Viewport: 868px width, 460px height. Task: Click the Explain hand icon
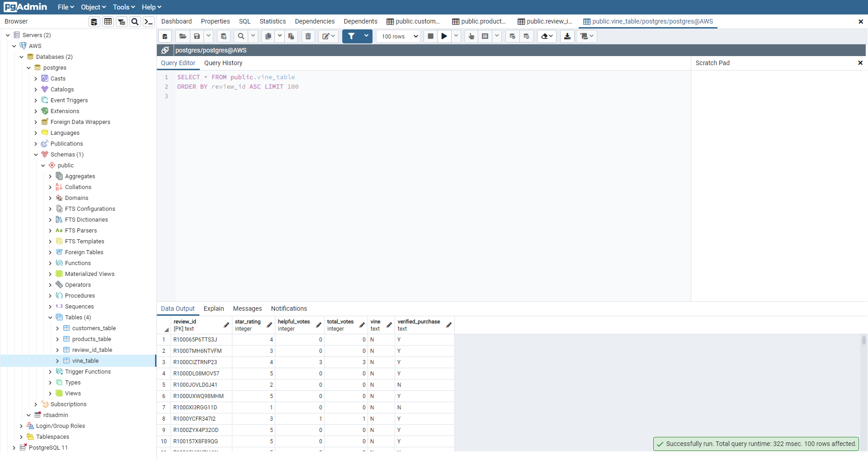point(471,36)
